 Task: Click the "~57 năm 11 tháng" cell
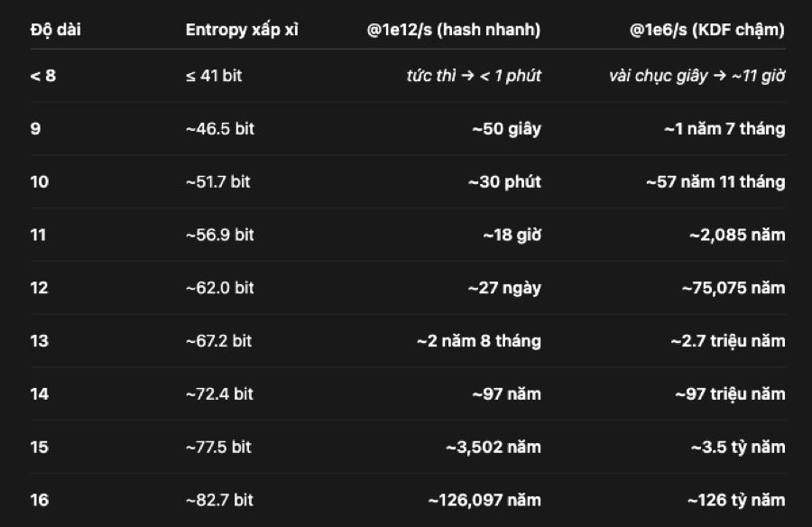[715, 182]
